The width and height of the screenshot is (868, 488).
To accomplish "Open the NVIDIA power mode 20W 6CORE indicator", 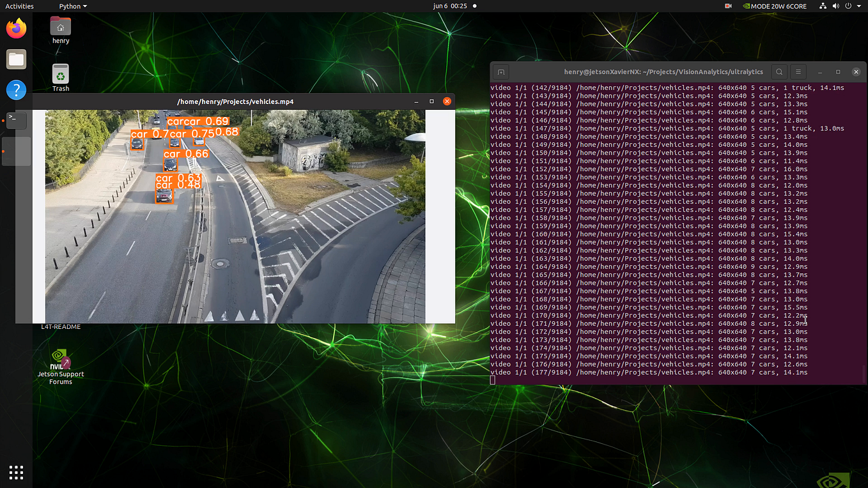I will point(773,6).
